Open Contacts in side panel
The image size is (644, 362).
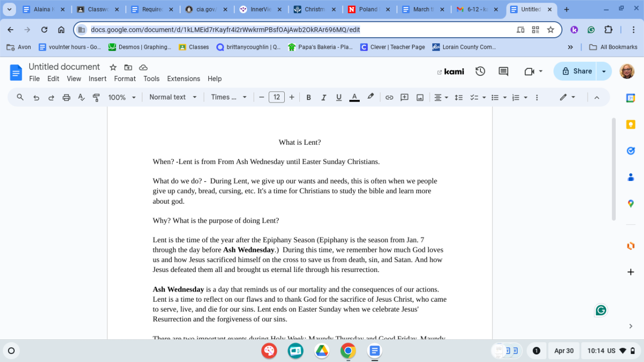630,177
